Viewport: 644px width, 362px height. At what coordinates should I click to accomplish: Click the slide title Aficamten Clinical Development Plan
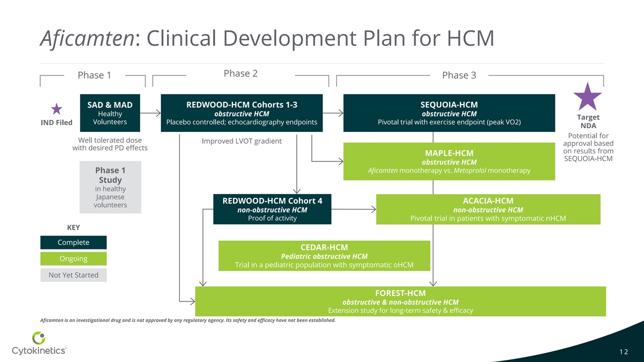[267, 38]
